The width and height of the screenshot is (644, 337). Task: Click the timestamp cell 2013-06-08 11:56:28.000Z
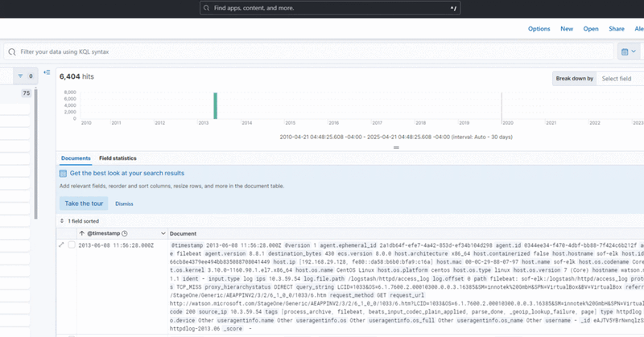(116, 245)
